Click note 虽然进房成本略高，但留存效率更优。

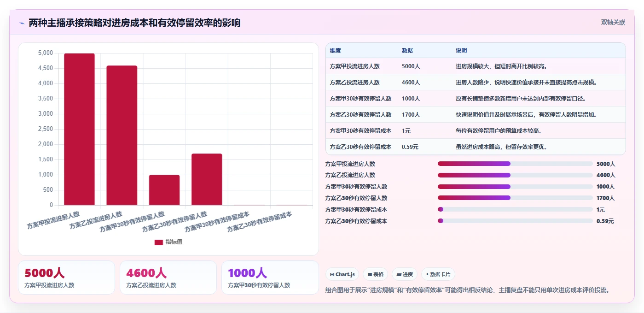[x=501, y=147]
